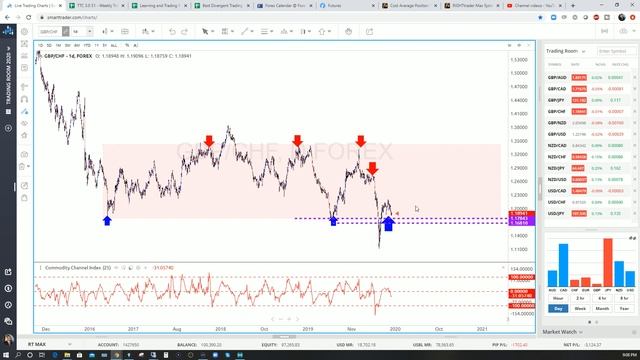Click the Windows taskbar search icon
The width and height of the screenshot is (640, 360).
coord(18,355)
